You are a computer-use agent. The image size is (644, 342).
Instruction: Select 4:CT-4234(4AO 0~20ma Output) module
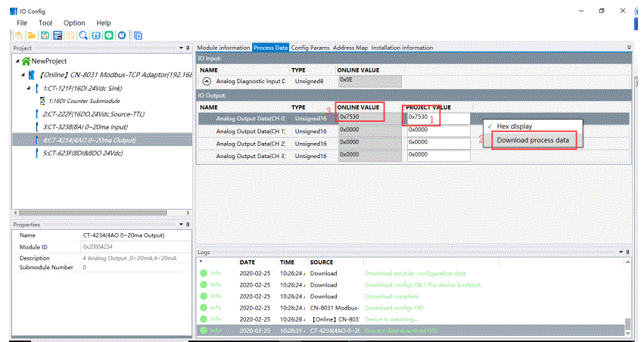(89, 140)
